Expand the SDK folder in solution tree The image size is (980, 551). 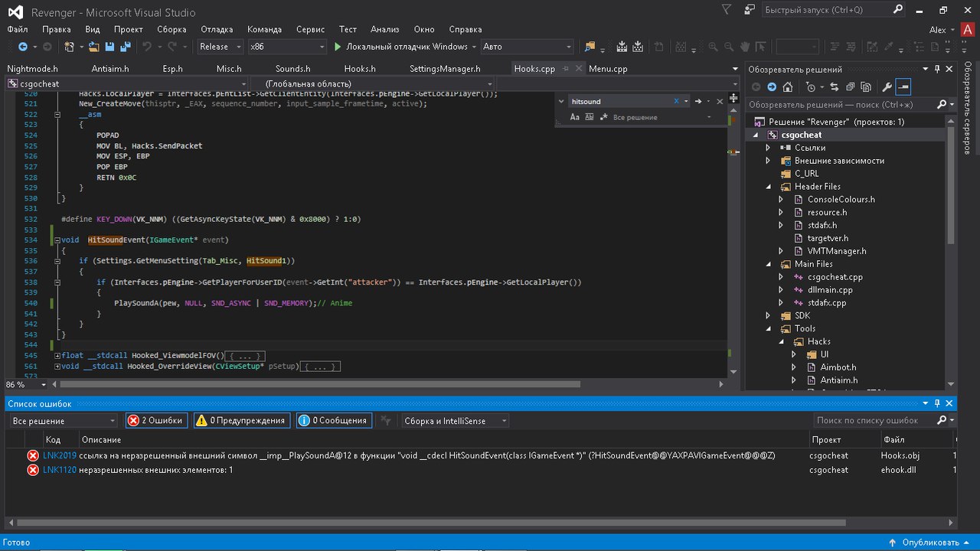769,316
